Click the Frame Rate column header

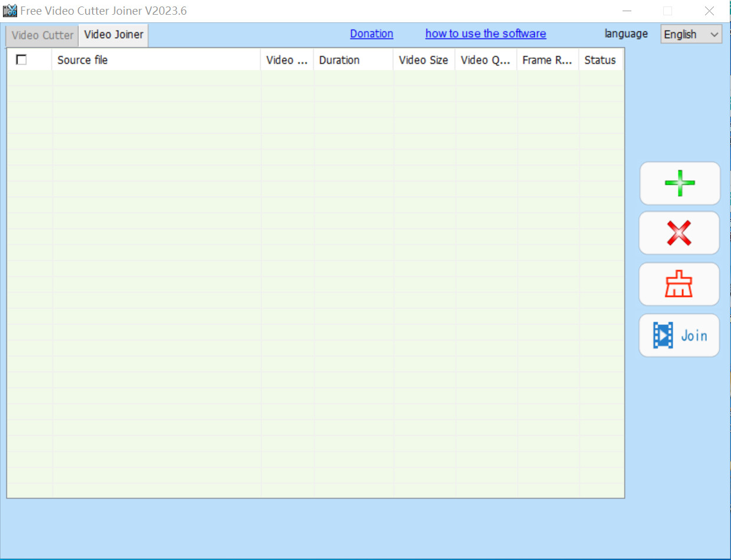click(x=547, y=60)
